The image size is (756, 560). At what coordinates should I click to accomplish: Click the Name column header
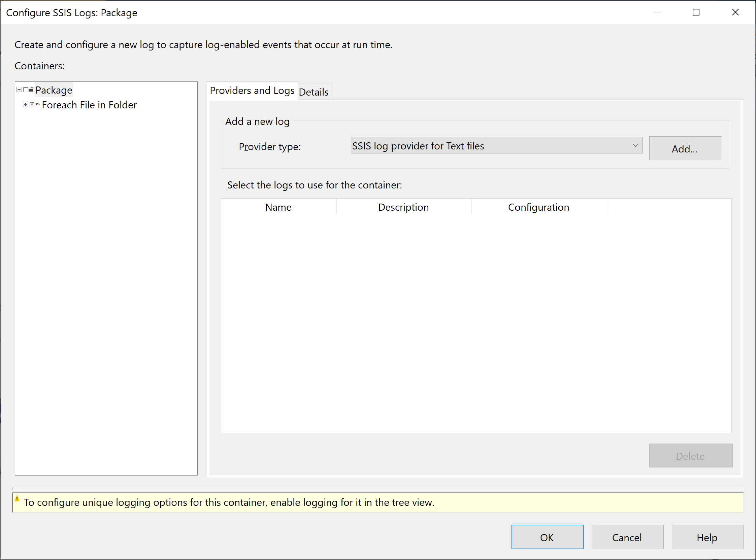[x=278, y=207]
